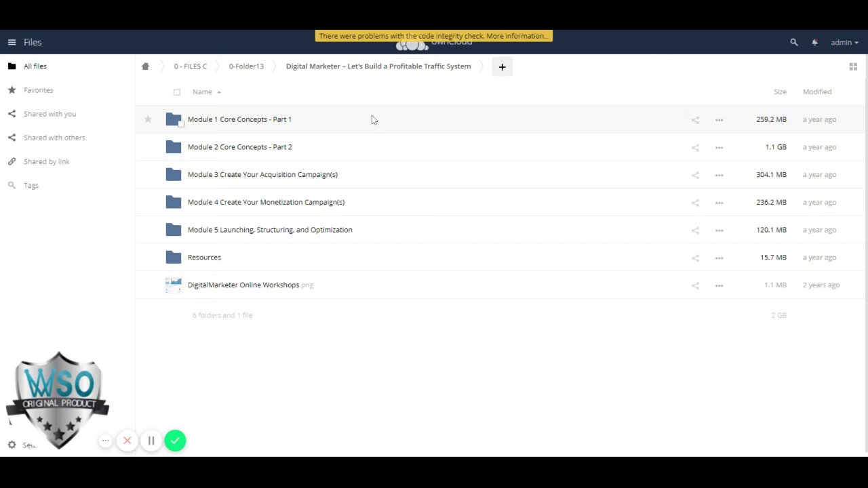
Task: Open code integrity check warning
Action: click(434, 36)
